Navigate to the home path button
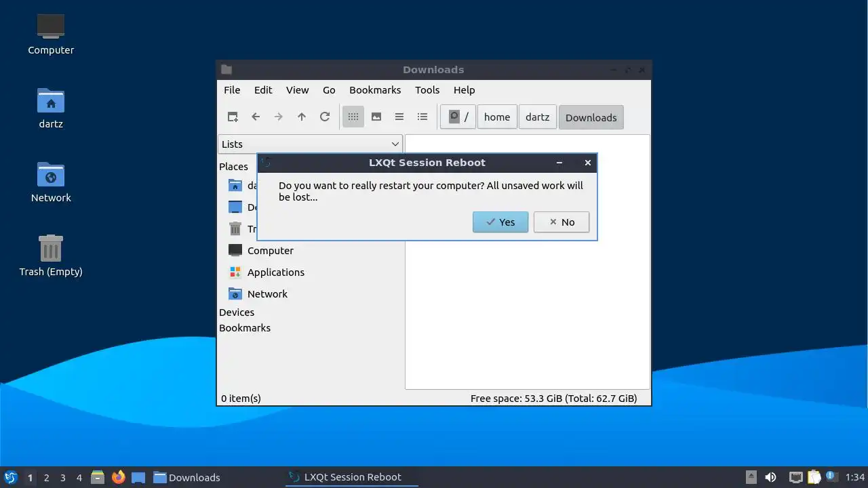The width and height of the screenshot is (868, 488). (497, 117)
